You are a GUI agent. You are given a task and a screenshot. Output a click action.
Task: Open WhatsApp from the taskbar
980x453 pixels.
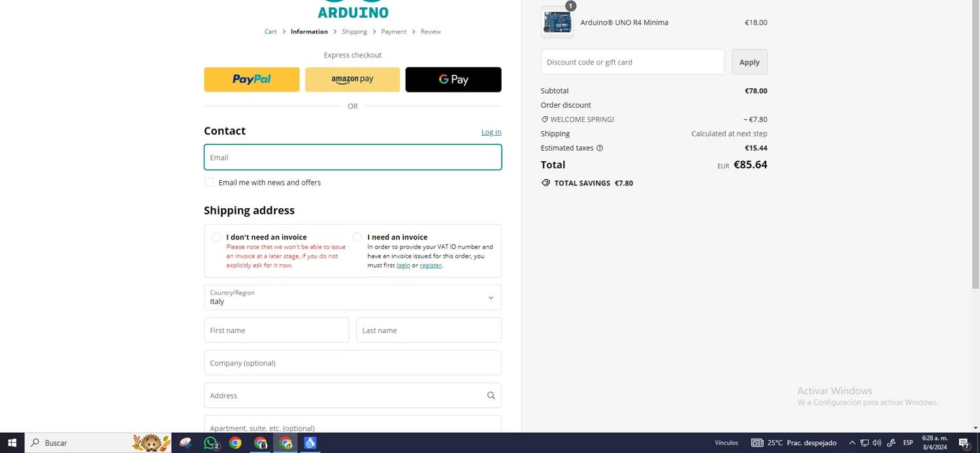point(211,443)
